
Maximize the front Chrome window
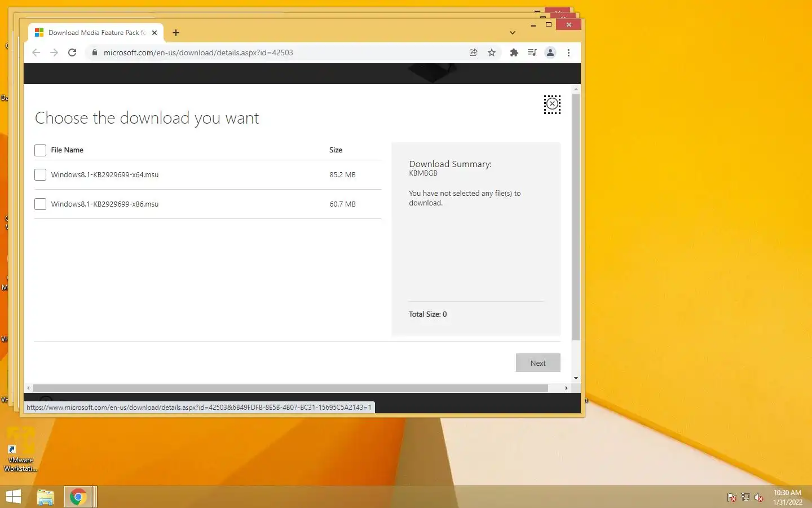point(549,25)
